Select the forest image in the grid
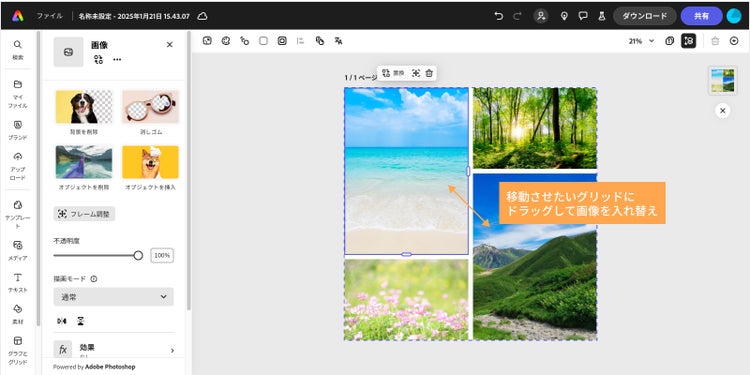Image resolution: width=750 pixels, height=375 pixels. pos(535,128)
